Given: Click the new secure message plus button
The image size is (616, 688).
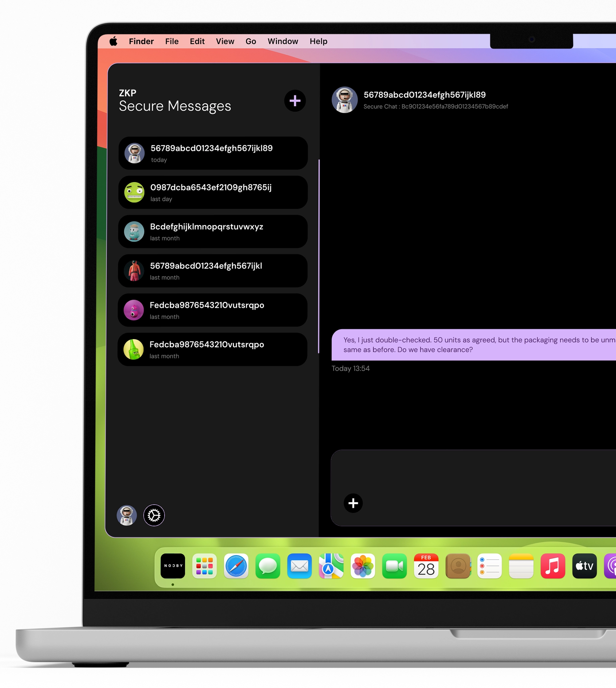Looking at the screenshot, I should (x=295, y=101).
